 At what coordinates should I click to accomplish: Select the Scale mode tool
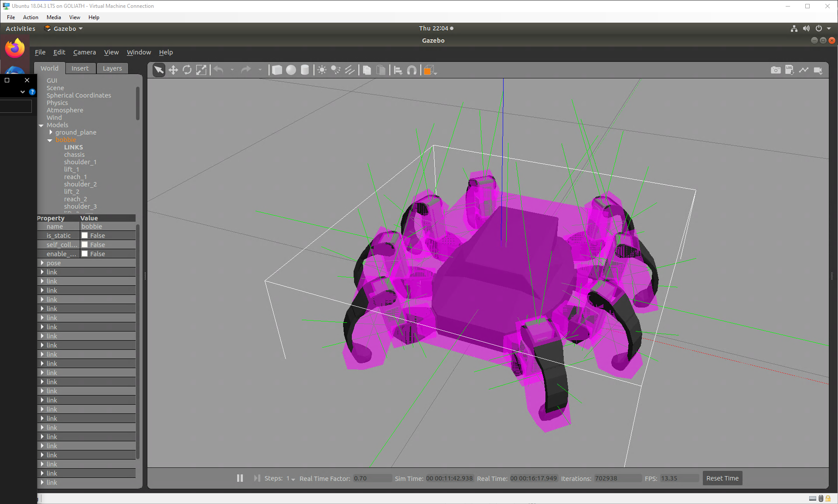click(201, 70)
